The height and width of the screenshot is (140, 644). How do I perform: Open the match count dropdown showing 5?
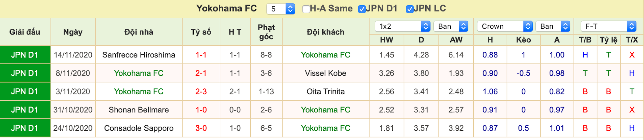tap(280, 9)
